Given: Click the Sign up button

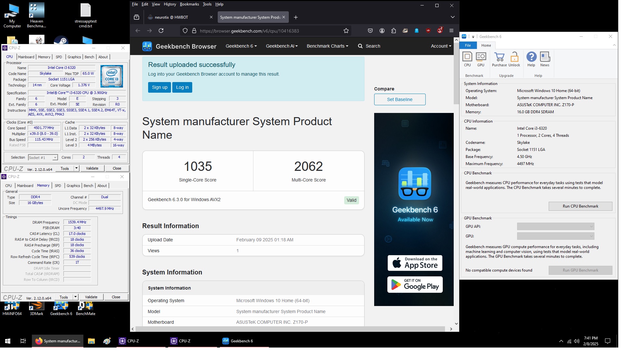Looking at the screenshot, I should (x=160, y=87).
